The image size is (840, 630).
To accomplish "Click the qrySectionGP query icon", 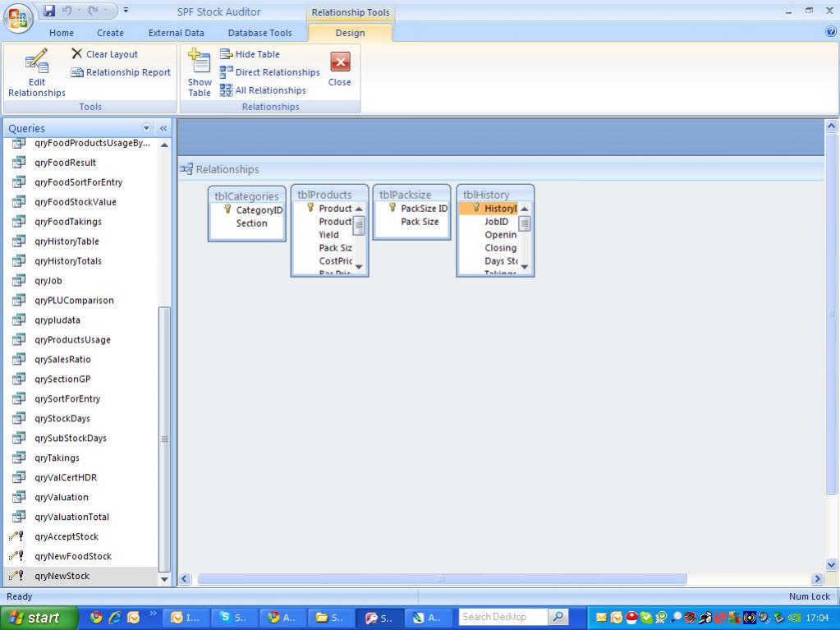I will (x=19, y=379).
